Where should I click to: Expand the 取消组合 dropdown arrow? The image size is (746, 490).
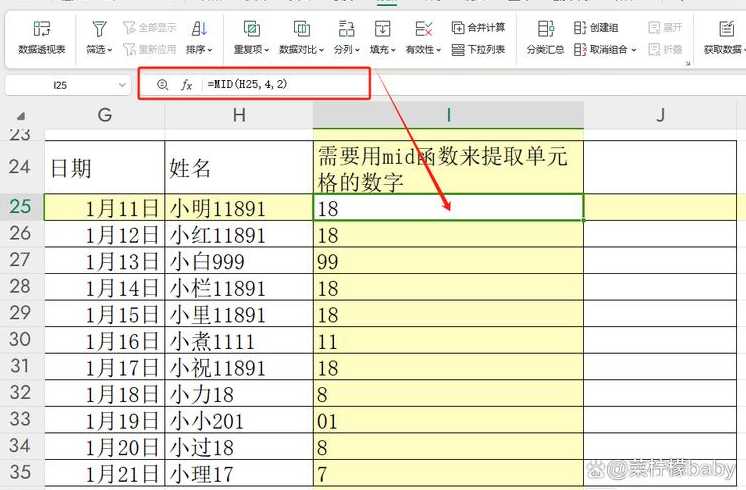pyautogui.click(x=634, y=50)
